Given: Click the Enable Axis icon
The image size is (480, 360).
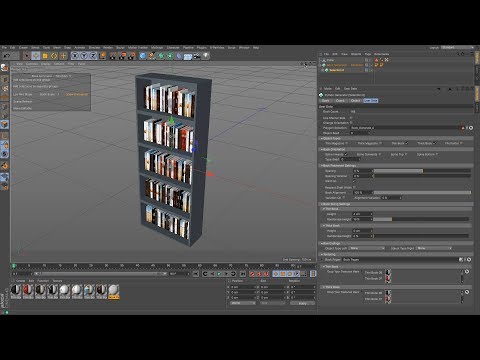Looking at the screenshot, I should [5, 136].
